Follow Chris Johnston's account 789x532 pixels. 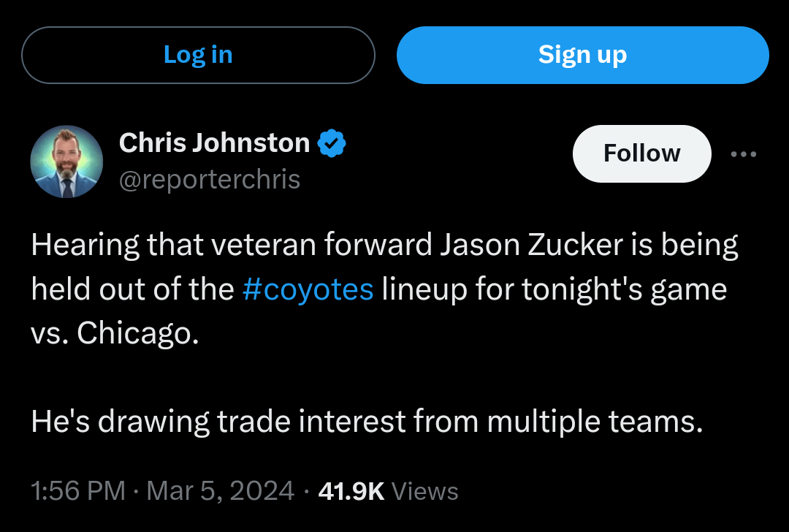pos(642,153)
